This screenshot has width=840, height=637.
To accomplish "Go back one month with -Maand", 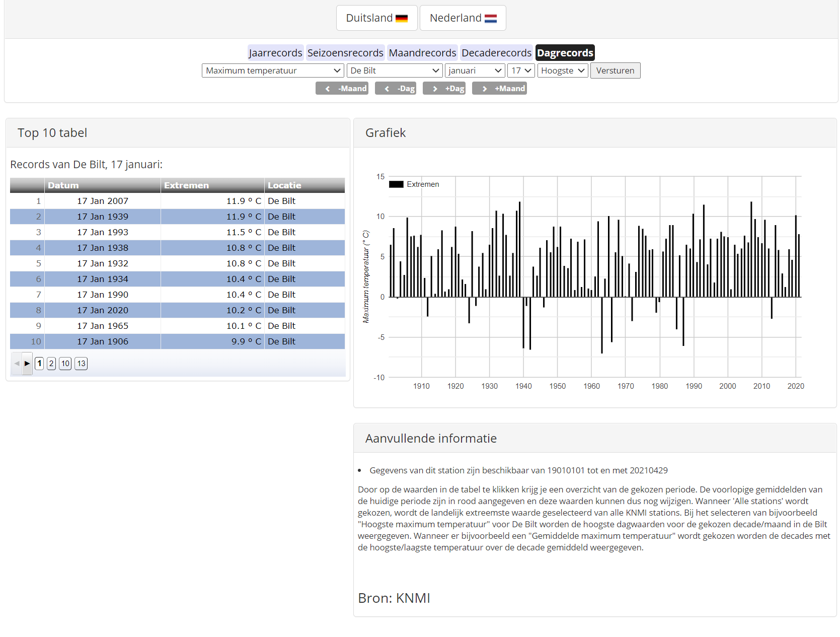I will tap(342, 89).
